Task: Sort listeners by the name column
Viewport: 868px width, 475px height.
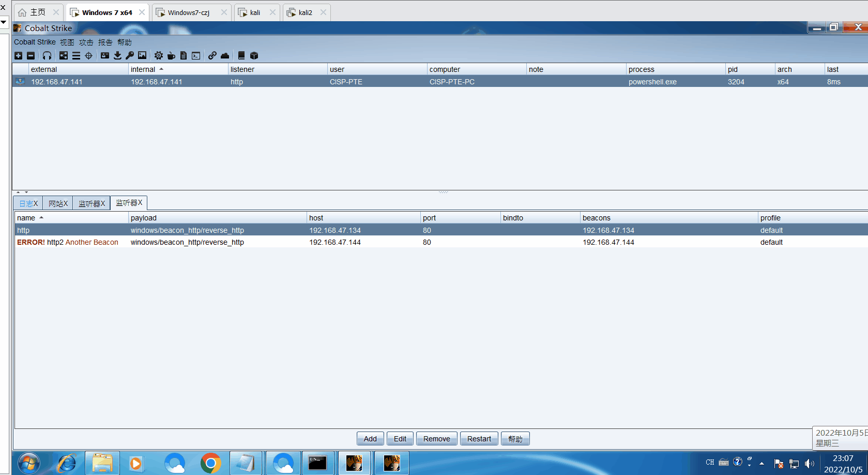Action: (x=71, y=218)
